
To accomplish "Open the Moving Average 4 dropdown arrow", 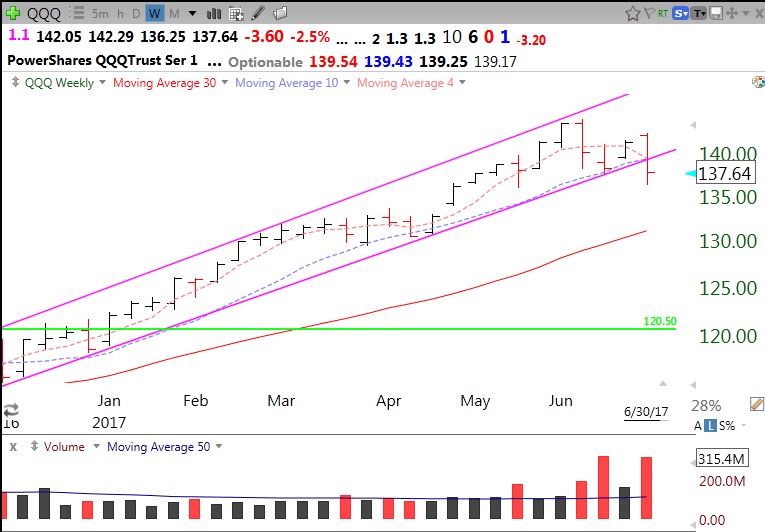I will (462, 82).
